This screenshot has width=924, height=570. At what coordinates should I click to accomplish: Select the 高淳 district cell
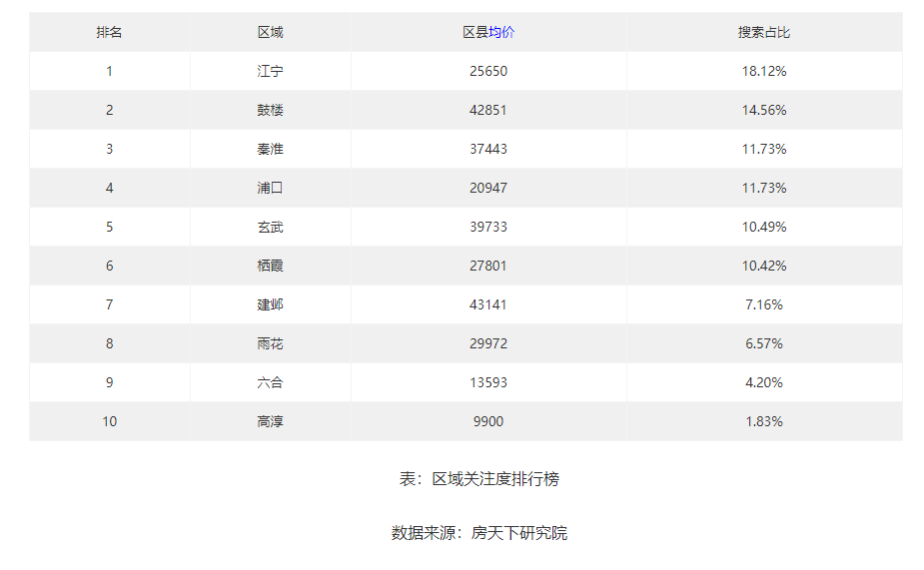(271, 421)
